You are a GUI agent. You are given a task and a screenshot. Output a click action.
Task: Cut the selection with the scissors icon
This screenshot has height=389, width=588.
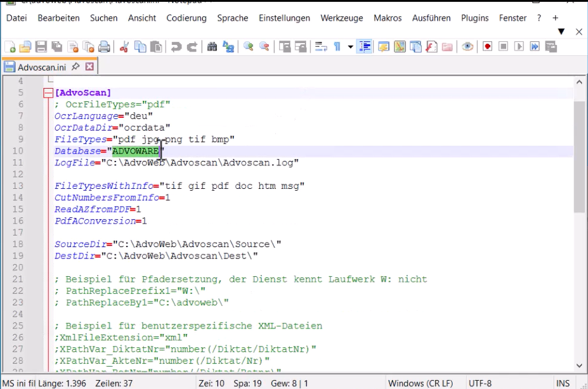(124, 47)
